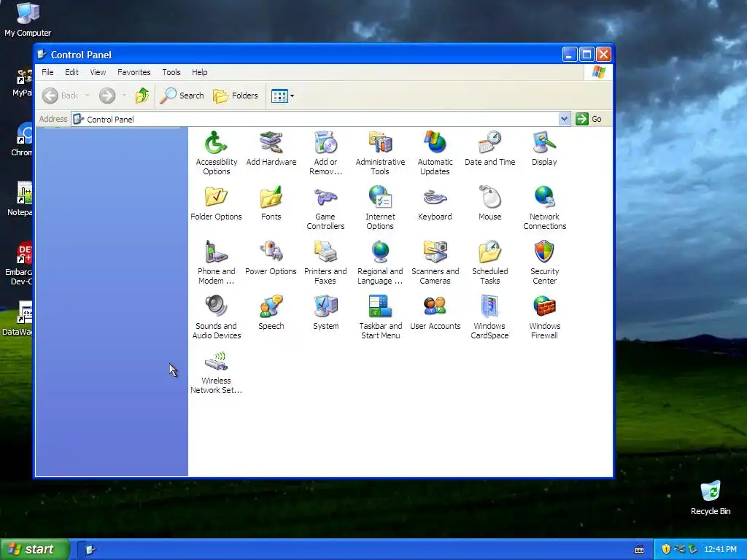Expand the Forward history dropdown arrow
747x560 pixels.
(x=124, y=96)
